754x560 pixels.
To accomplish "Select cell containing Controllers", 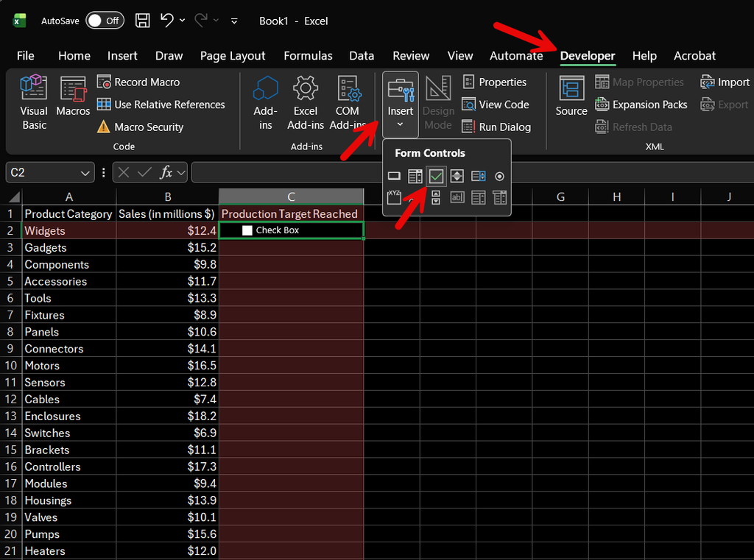I will tap(69, 467).
